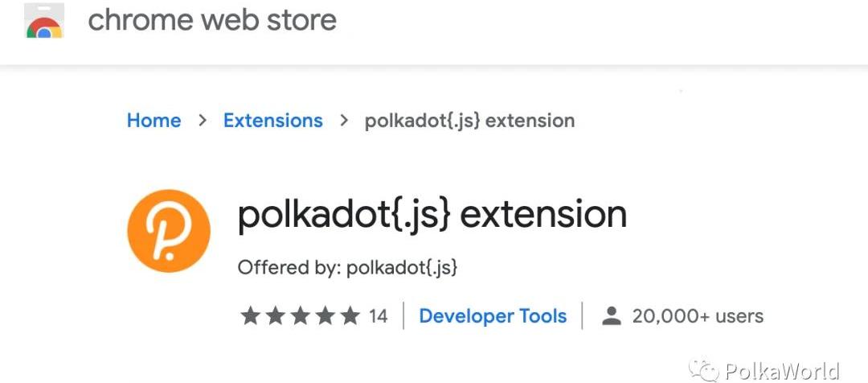
Task: Click the fourth rating star
Action: click(x=325, y=316)
